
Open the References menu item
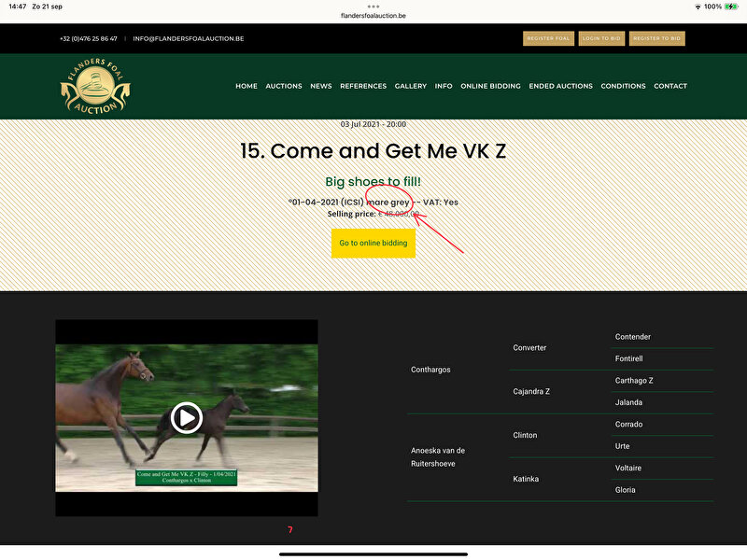coord(363,86)
